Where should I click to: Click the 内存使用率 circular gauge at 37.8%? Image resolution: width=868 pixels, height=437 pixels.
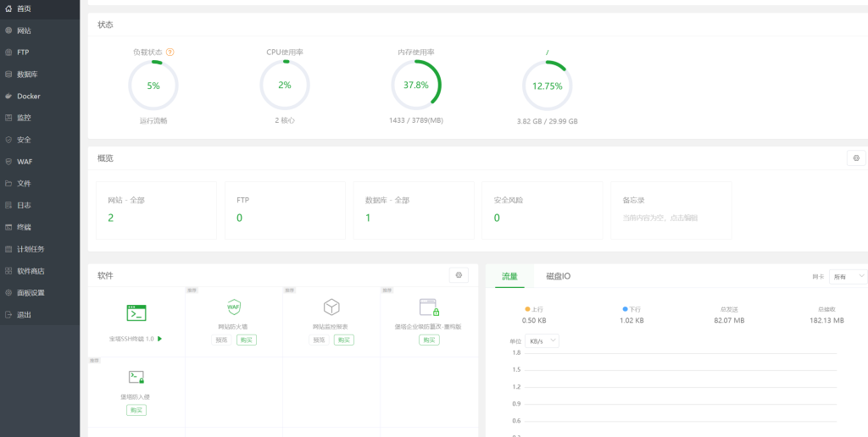(x=415, y=85)
